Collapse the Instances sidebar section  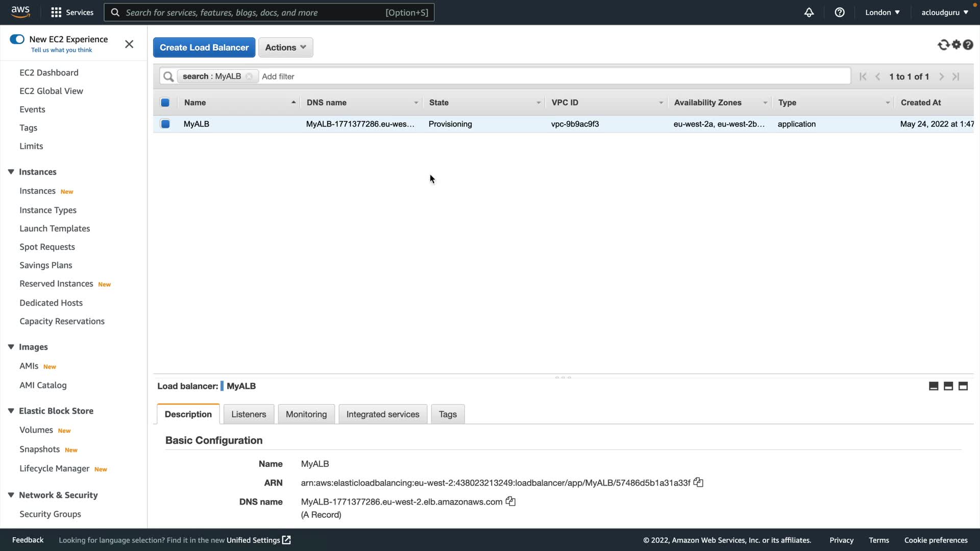(x=11, y=172)
